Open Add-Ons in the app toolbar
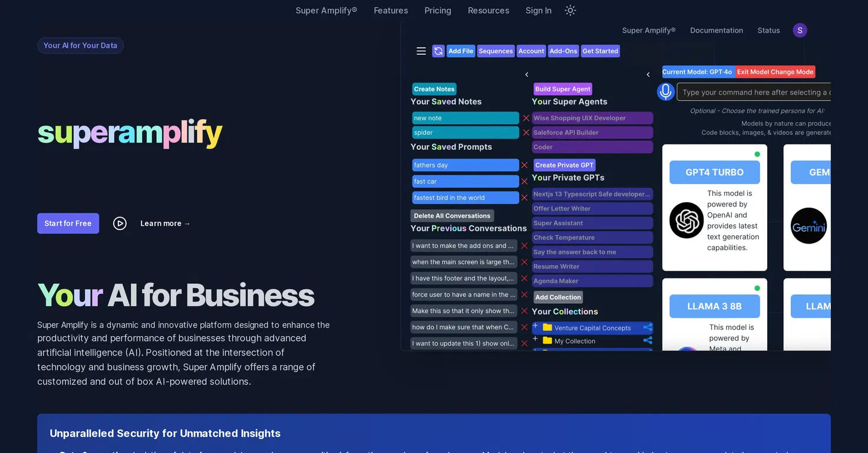868x453 pixels. pos(563,51)
